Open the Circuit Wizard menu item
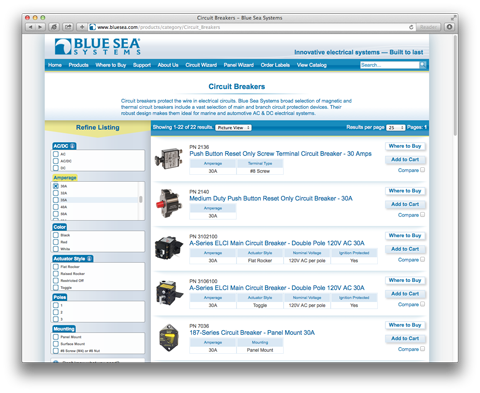Image resolution: width=480 pixels, height=393 pixels. (201, 65)
